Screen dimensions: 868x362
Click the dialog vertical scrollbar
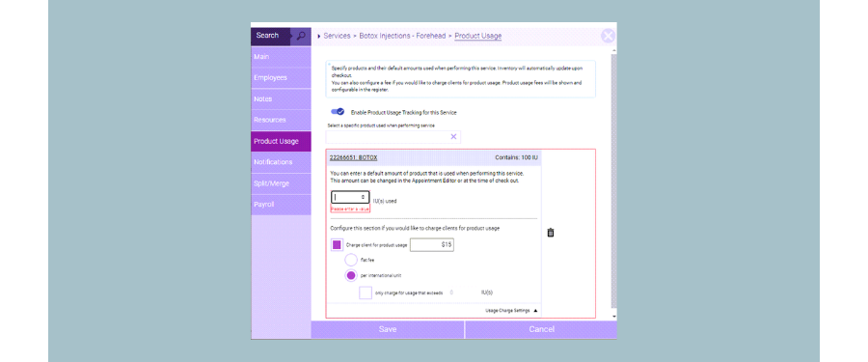tap(613, 181)
